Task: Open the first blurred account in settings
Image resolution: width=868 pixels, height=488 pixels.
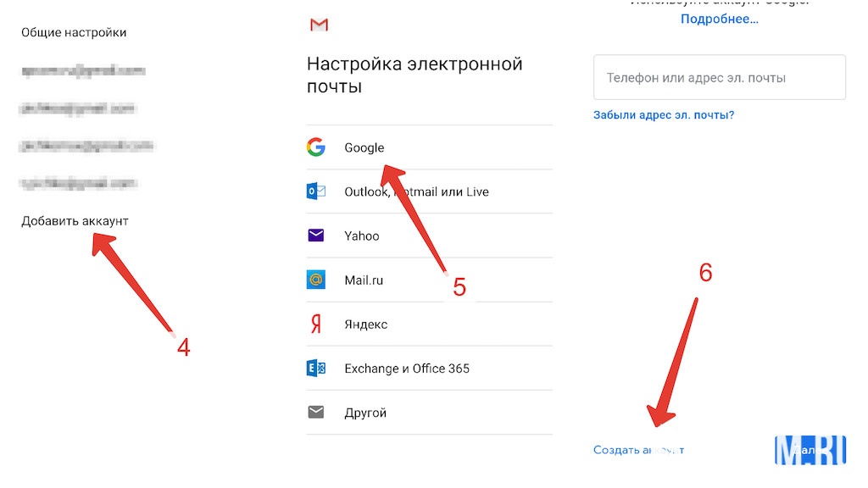Action: [84, 71]
